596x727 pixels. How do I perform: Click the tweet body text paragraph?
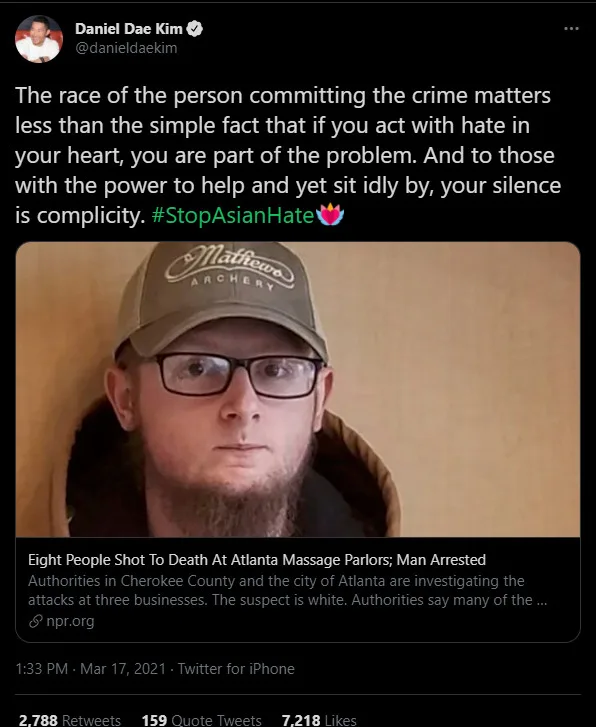[288, 155]
